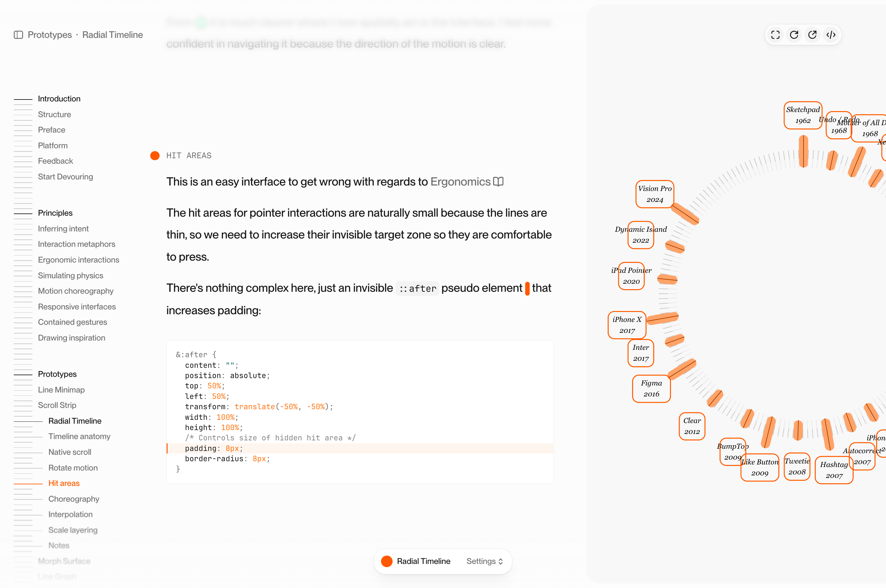The image size is (886, 588).
Task: Click the orange pseudo element marker in text
Action: (x=527, y=288)
